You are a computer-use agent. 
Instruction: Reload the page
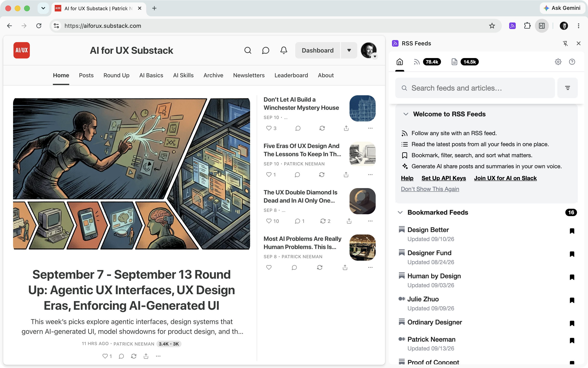click(39, 26)
